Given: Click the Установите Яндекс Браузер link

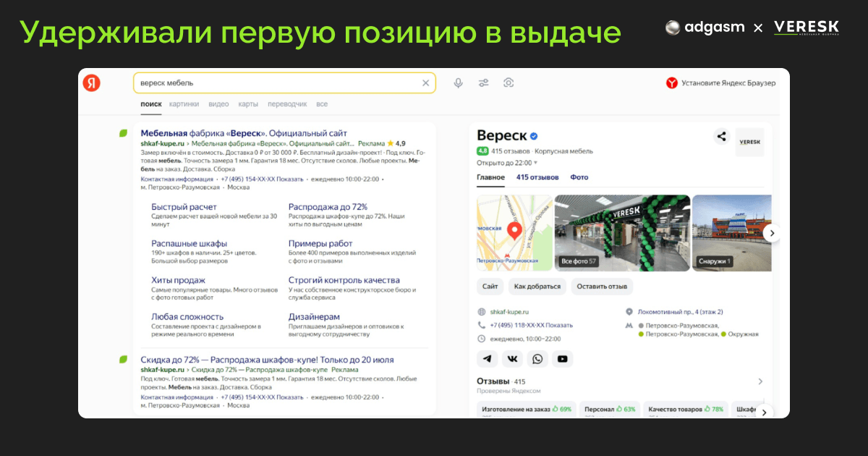Looking at the screenshot, I should [x=728, y=83].
